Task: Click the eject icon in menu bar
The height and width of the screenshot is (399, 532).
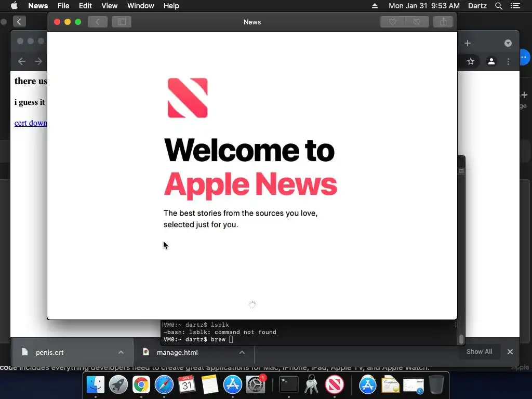Action: tap(375, 6)
